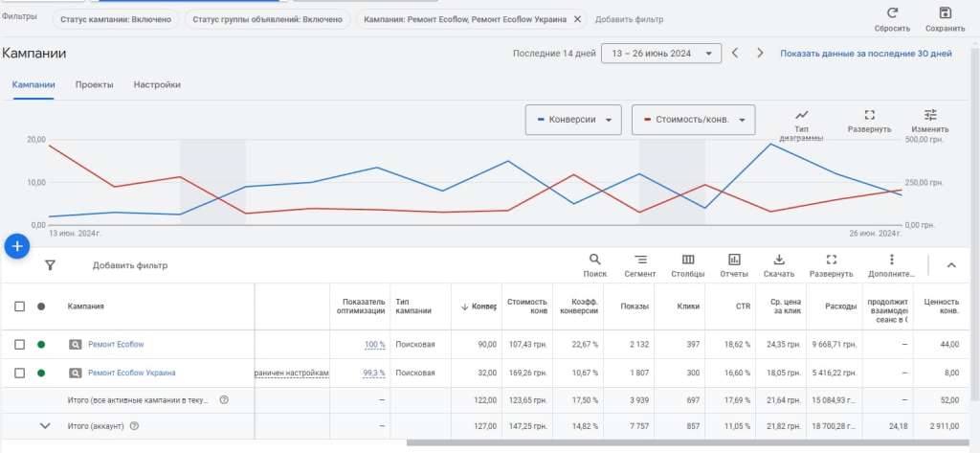Click the Save (Сохранить) icon

(x=945, y=13)
